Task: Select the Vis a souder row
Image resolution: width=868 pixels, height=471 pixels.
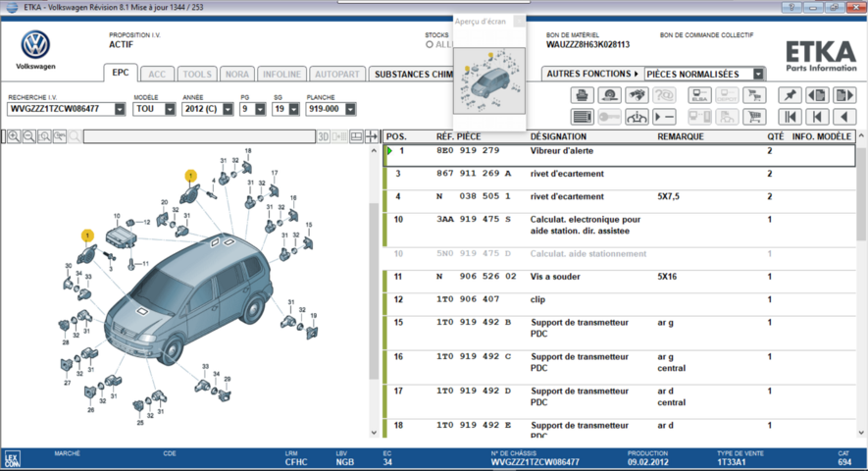Action: (x=620, y=282)
